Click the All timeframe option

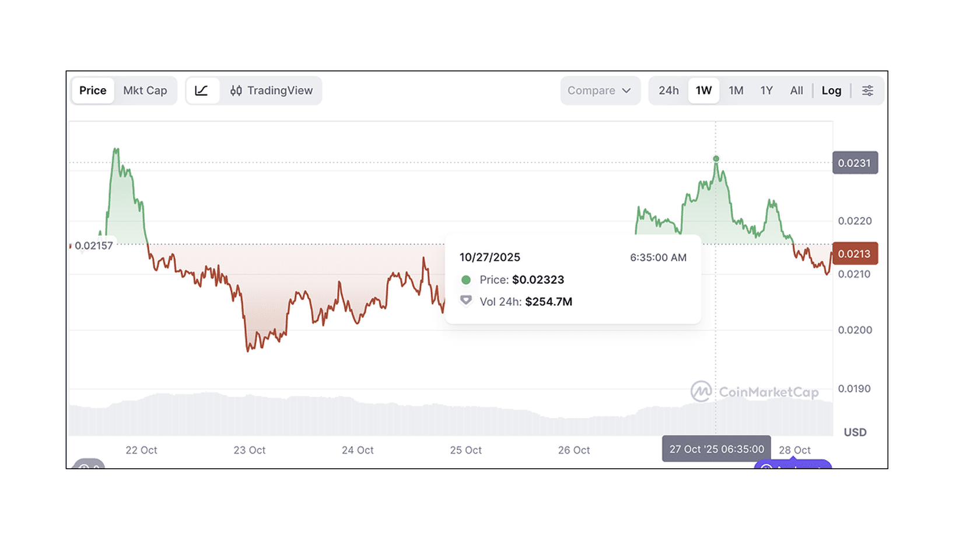click(796, 90)
